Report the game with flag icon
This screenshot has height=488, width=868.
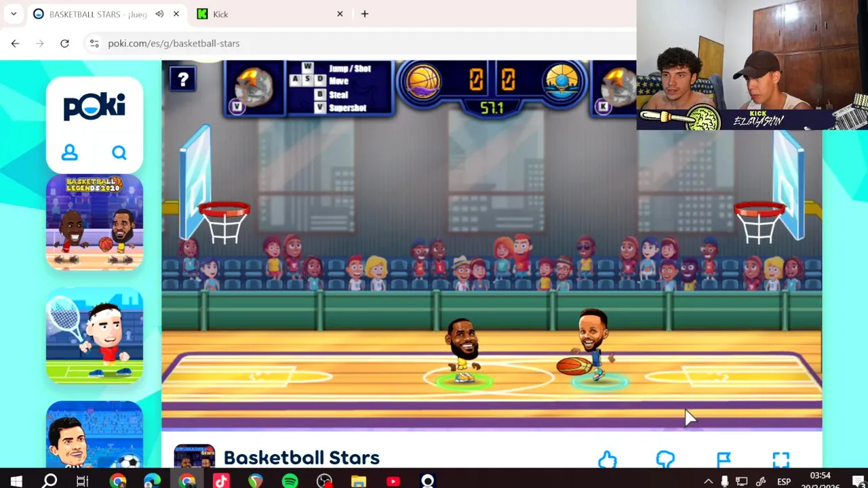(x=724, y=460)
